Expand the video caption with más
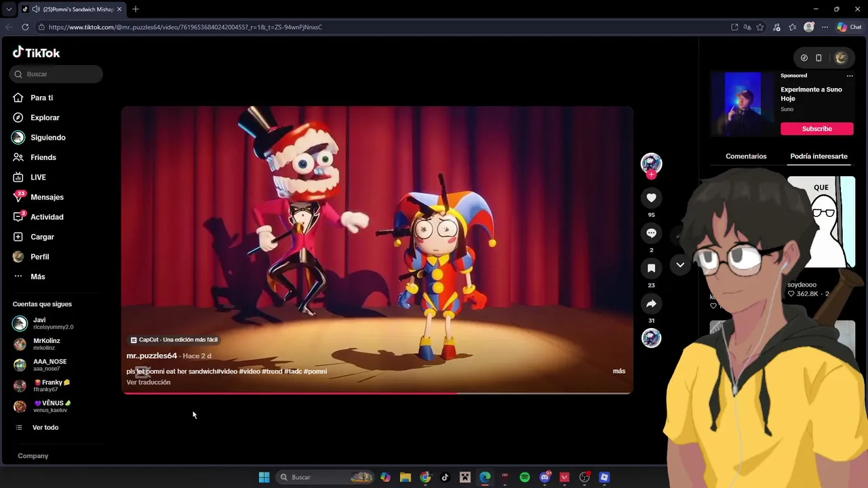This screenshot has width=868, height=488. pos(618,371)
